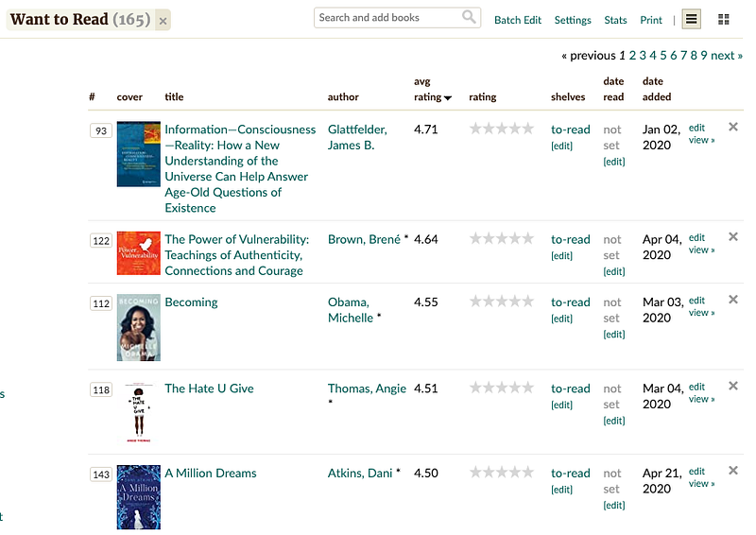756x535 pixels.
Task: Remove The Hate U Give from shelf
Action: coord(733,386)
